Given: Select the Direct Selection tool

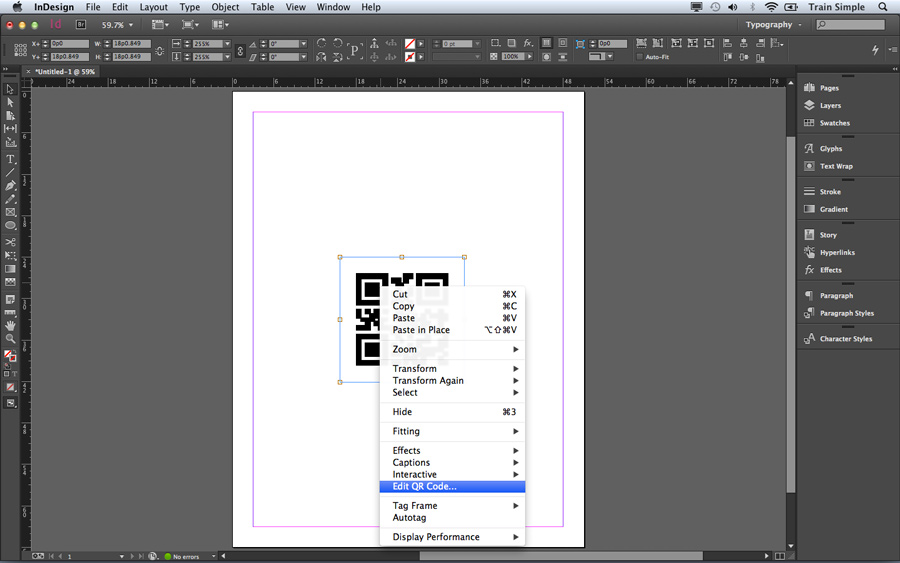Looking at the screenshot, I should [10, 102].
